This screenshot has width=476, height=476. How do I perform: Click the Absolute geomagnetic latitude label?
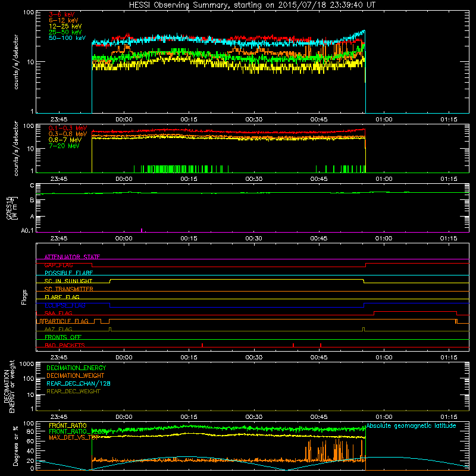pos(411,425)
